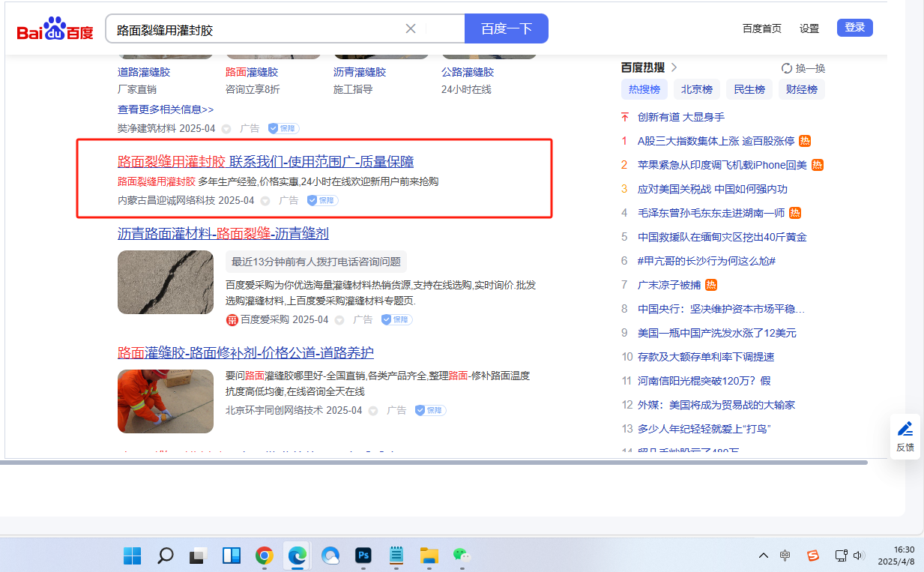Expand the 百度热搜 chevron arrow
The image size is (924, 572).
click(x=674, y=67)
